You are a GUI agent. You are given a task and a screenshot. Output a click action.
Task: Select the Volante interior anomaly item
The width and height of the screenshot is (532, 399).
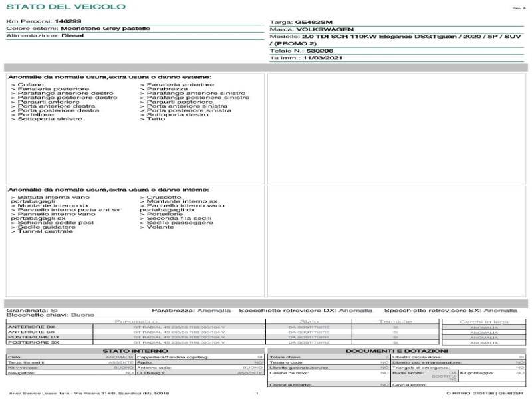[158, 227]
